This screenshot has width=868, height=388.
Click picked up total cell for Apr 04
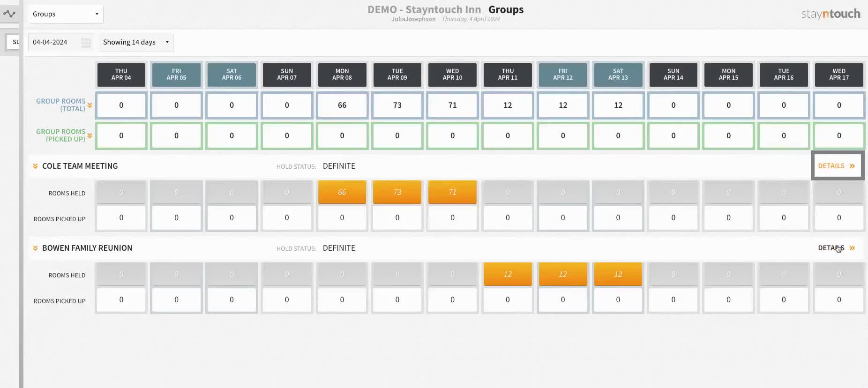point(121,136)
